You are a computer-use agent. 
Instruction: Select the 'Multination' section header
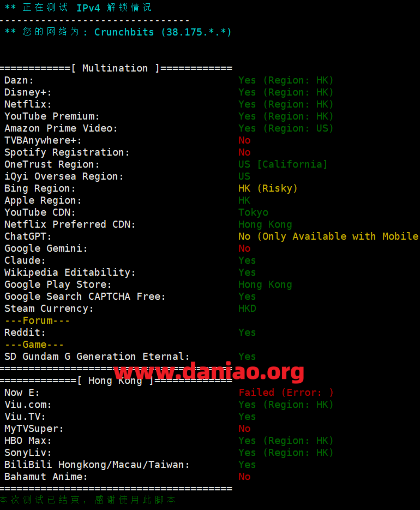pos(115,68)
